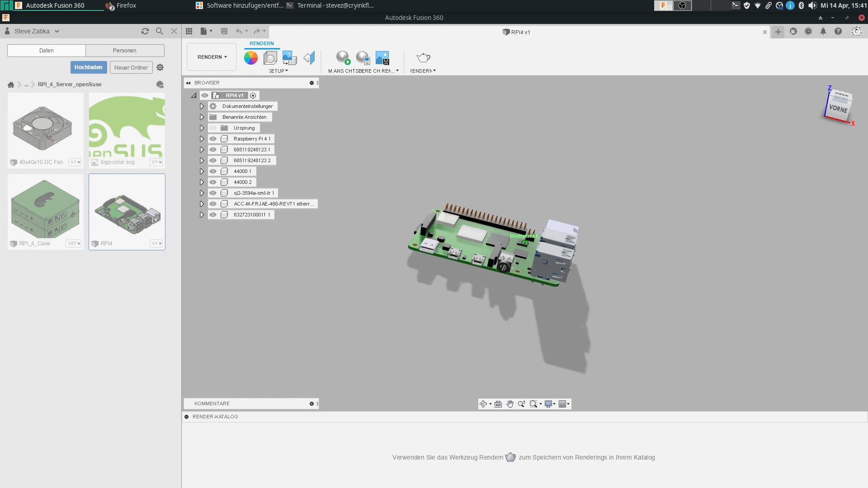Switch to the Personen tab
The width and height of the screenshot is (868, 488).
(x=124, y=51)
